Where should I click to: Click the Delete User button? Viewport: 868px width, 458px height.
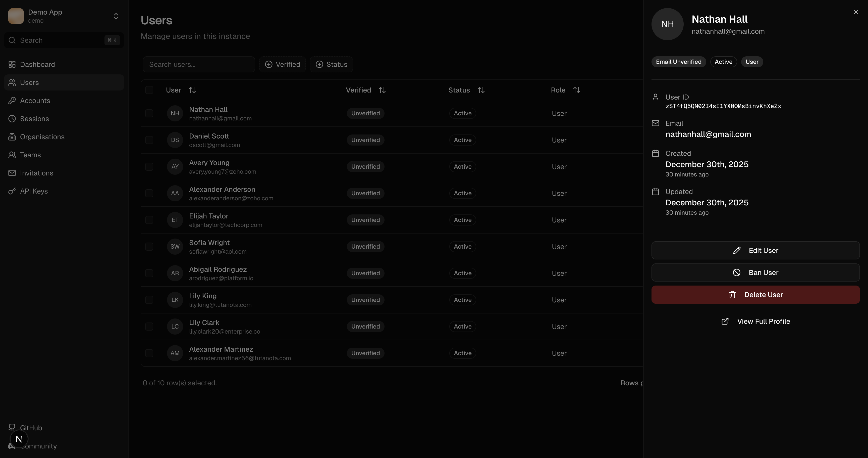pyautogui.click(x=755, y=294)
